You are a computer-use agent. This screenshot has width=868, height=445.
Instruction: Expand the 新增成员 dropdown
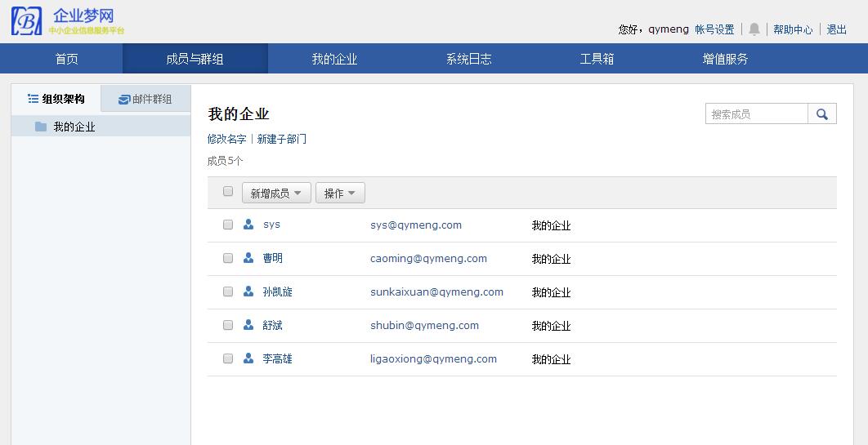coord(275,194)
